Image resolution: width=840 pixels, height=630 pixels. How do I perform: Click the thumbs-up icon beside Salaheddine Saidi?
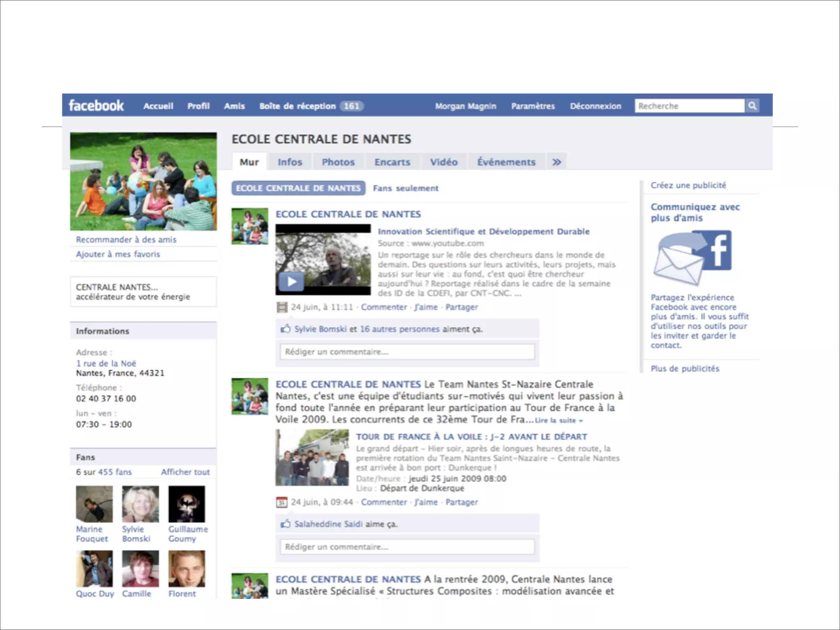point(285,524)
